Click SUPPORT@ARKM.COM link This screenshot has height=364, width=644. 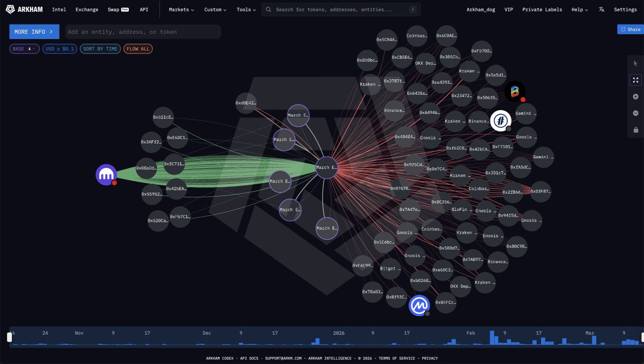pos(284,358)
